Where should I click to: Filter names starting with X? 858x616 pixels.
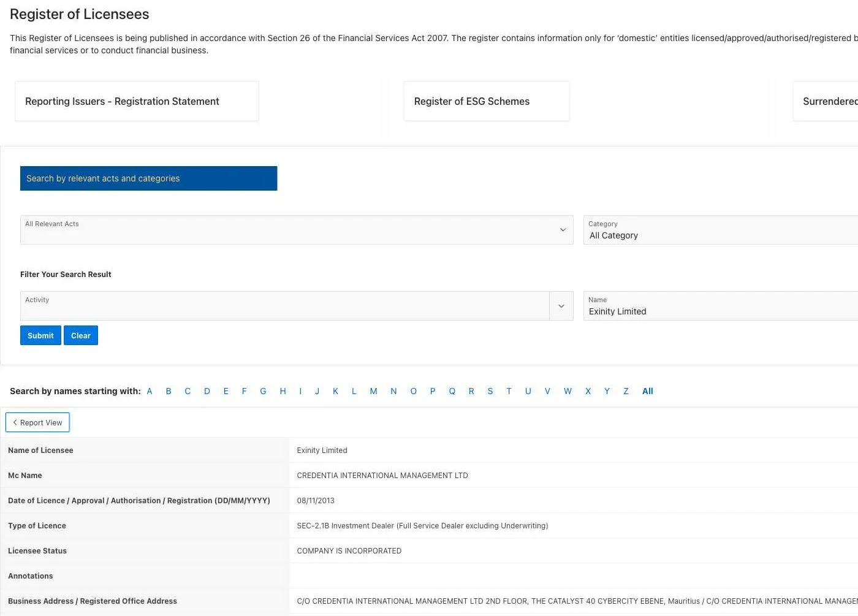pyautogui.click(x=588, y=391)
